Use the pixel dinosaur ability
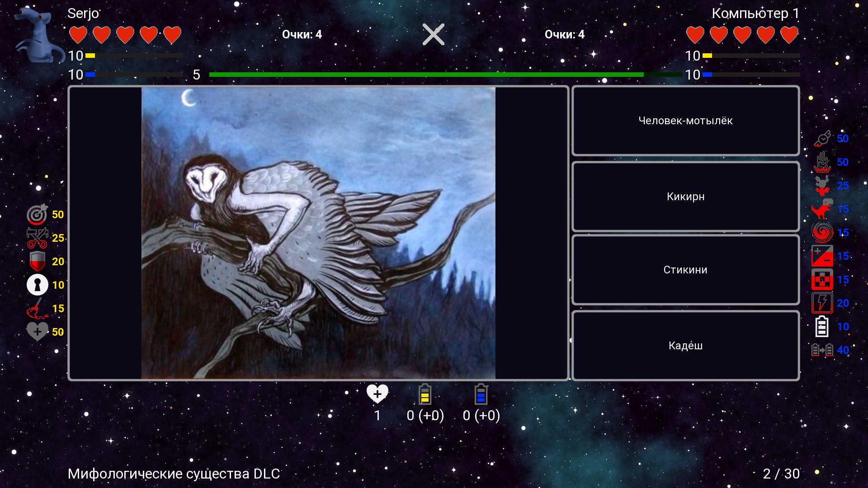Screen dimensions: 868x488 (822, 209)
